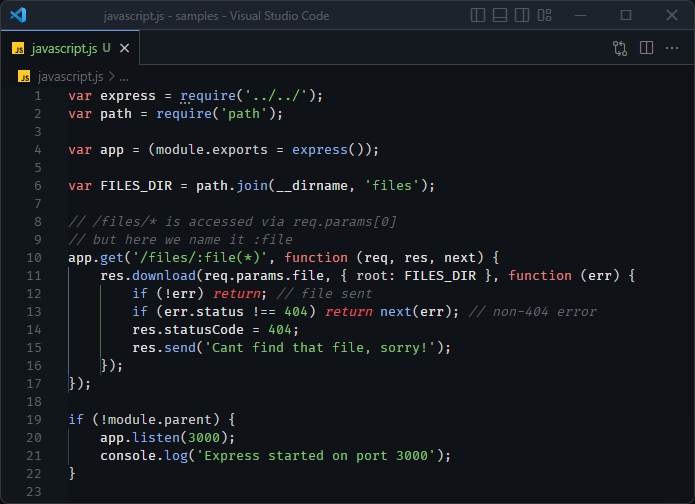Click line number 1 in the gutter
This screenshot has height=504, width=695.
pos(38,96)
